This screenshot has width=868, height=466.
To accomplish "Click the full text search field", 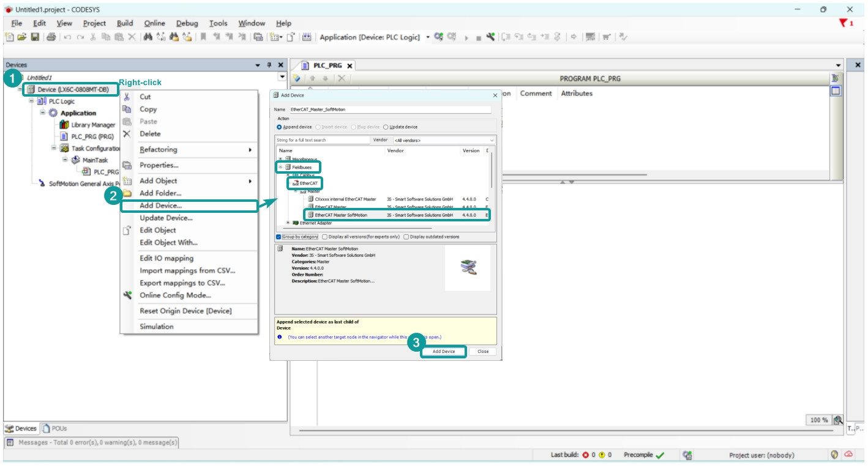I will pos(323,140).
